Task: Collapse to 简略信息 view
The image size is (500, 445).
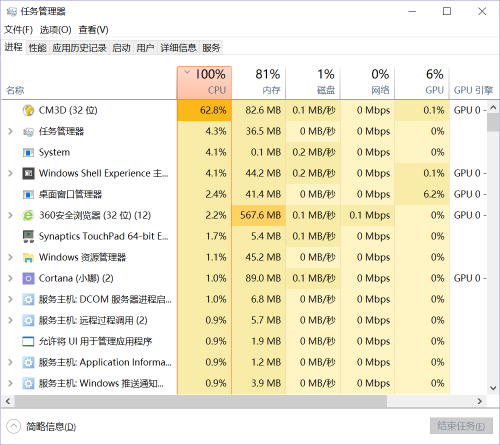Action: click(41, 426)
